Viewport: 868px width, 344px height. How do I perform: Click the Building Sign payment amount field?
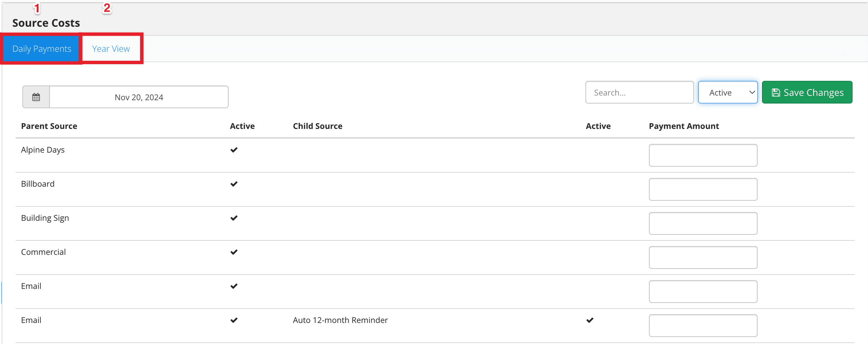[703, 223]
